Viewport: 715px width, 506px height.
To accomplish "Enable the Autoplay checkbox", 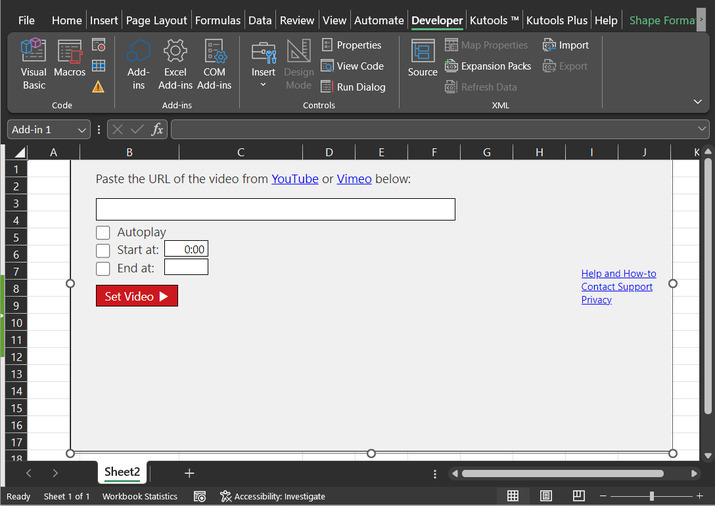I will pos(103,233).
